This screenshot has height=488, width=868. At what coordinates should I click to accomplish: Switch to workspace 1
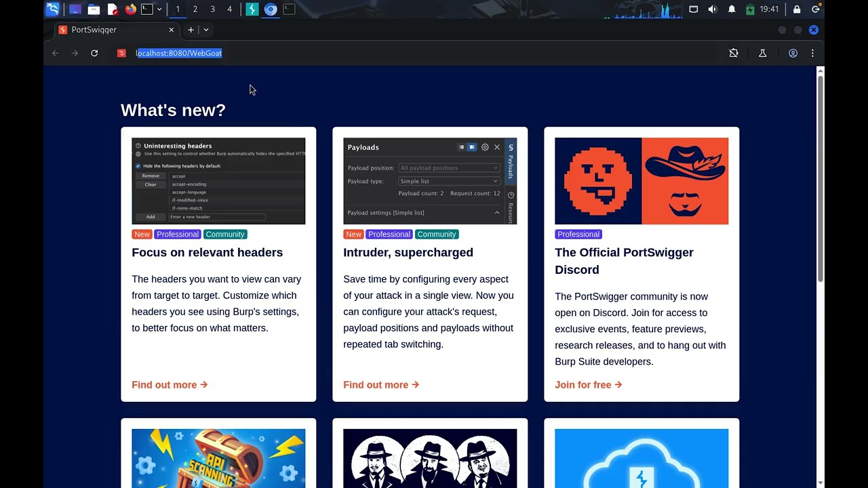point(178,9)
